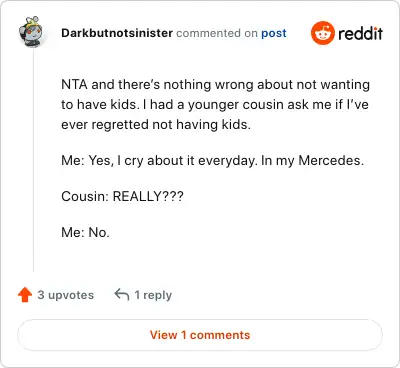Click the "3 upvotes" count label
This screenshot has width=400, height=368.
[66, 295]
